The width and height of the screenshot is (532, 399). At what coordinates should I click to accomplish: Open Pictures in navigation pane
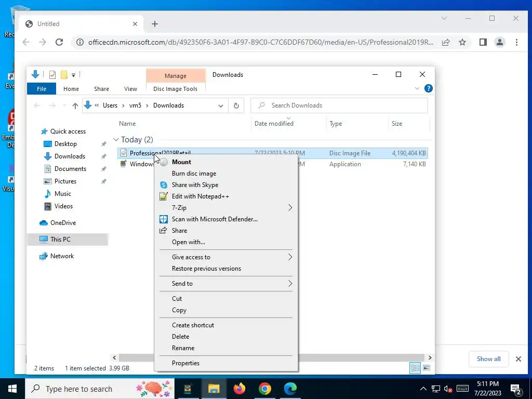[x=65, y=181]
